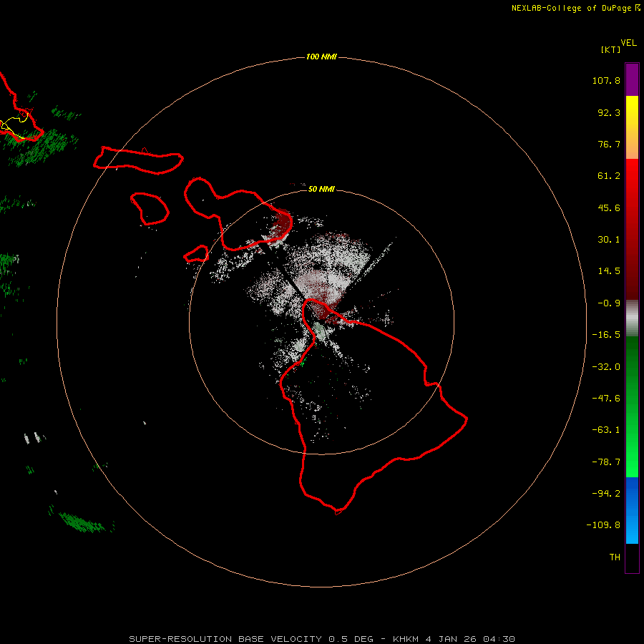
Task: Click the 107.8 velocity scale value
Action: tap(606, 80)
